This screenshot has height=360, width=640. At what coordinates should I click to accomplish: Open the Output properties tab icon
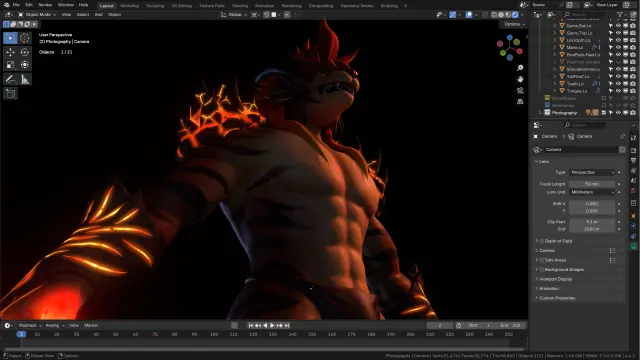633,160
